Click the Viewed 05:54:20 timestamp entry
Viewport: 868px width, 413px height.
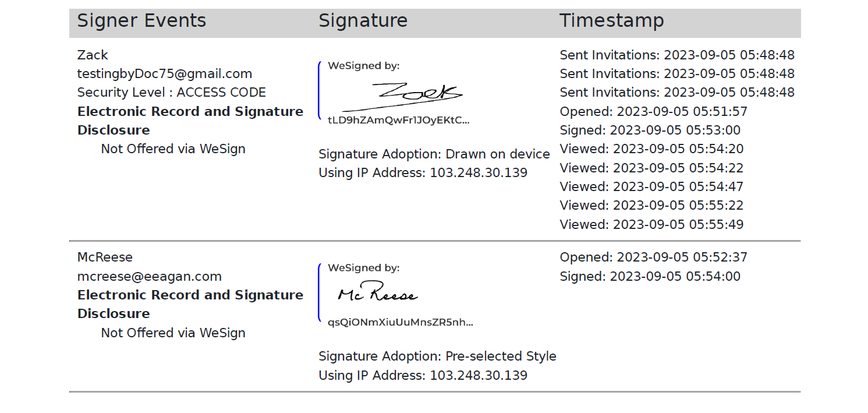coord(651,149)
